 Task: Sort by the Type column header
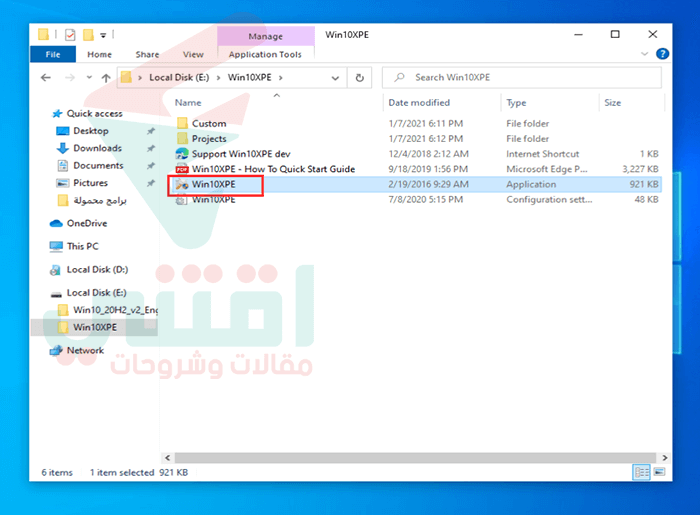point(516,103)
